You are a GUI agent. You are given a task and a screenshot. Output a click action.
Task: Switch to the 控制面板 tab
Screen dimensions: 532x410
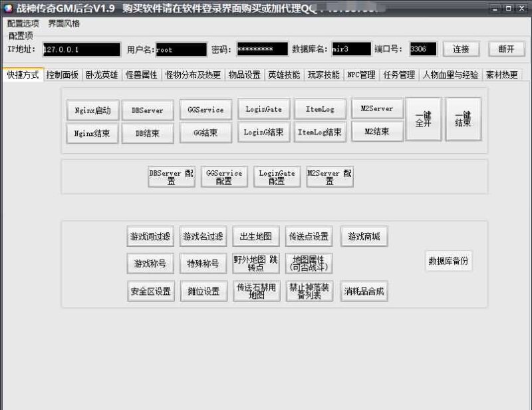coord(63,75)
